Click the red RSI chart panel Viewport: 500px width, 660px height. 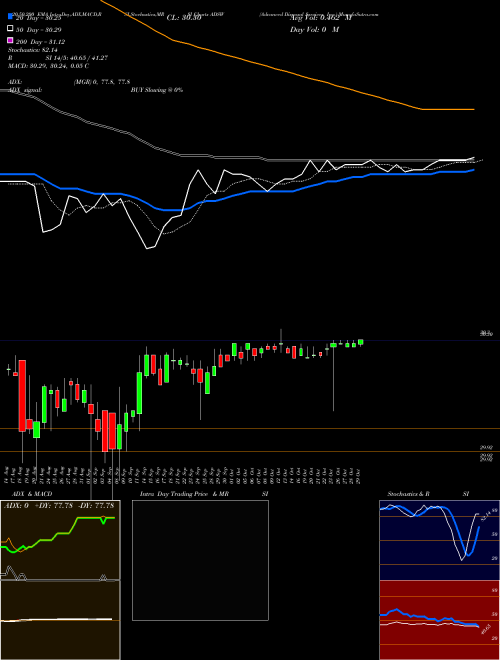pos(439,620)
